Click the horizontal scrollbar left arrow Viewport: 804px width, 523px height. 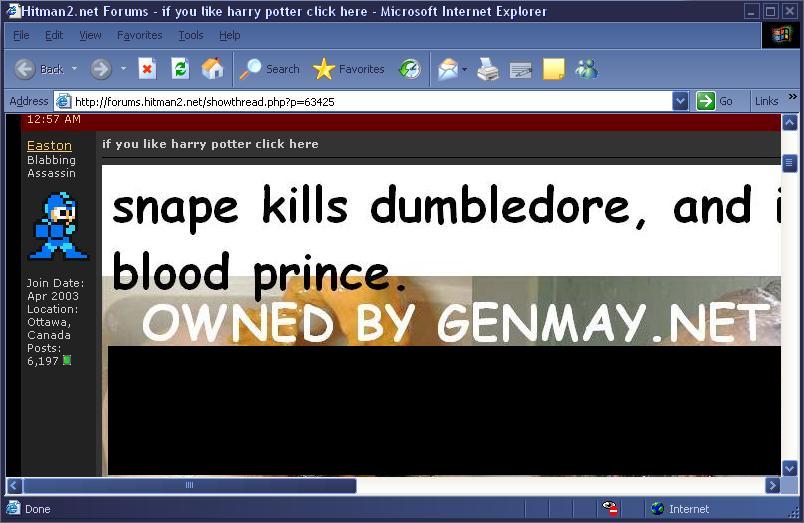pos(14,485)
